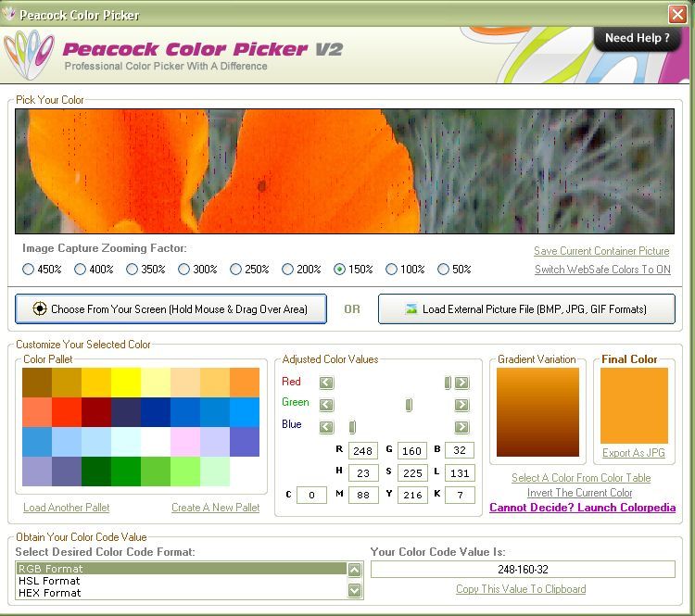Click the Green slider handle
Screen dimensions: 695x616
tap(409, 405)
